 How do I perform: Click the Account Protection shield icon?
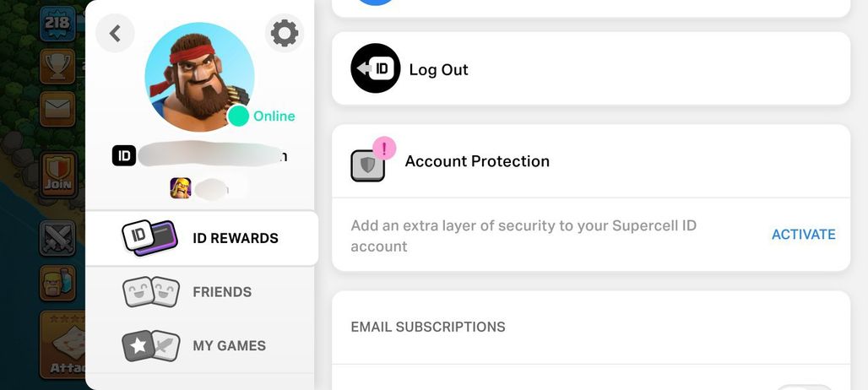(x=367, y=165)
